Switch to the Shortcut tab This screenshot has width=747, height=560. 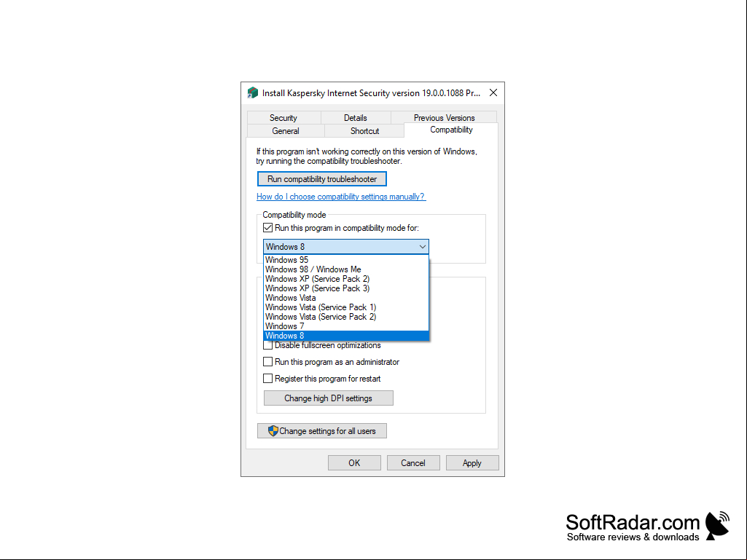click(365, 131)
